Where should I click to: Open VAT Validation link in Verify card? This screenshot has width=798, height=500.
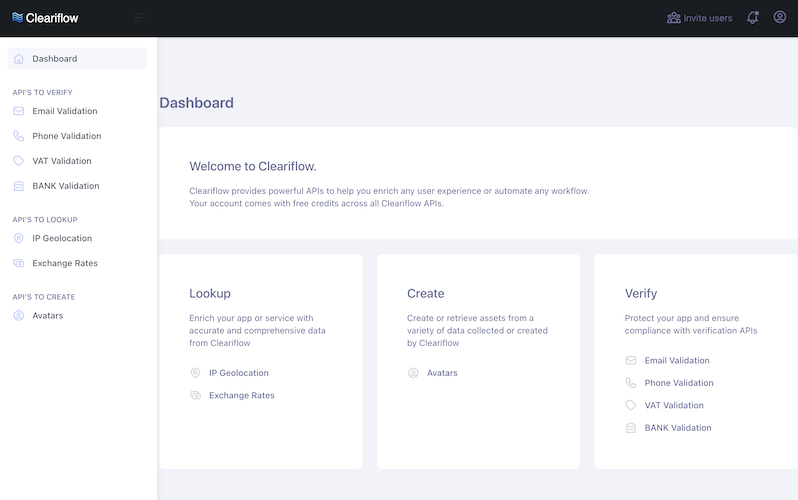click(674, 405)
